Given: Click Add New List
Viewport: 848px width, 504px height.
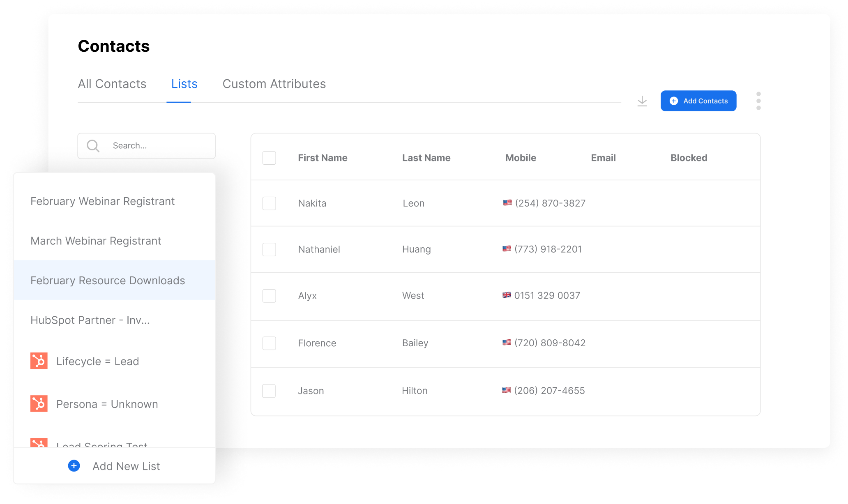Looking at the screenshot, I should click(x=126, y=466).
